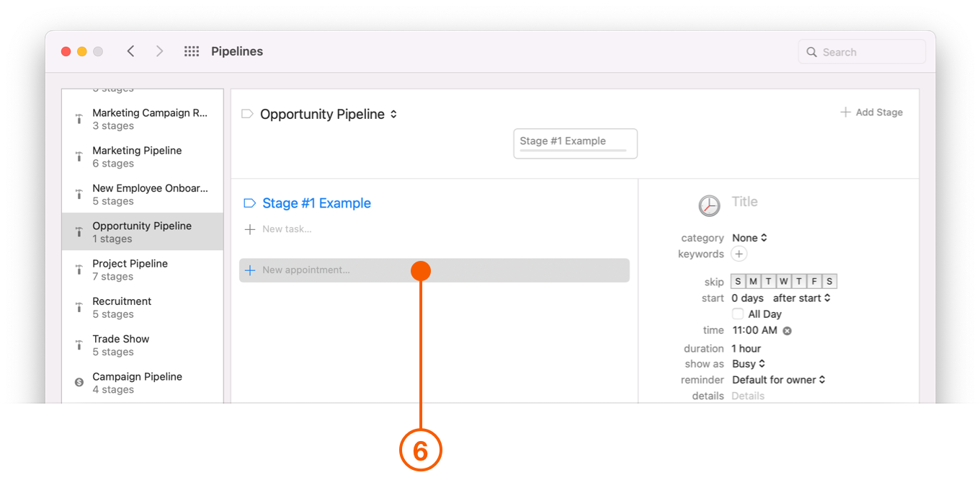Click the dollar icon beside Campaign Pipeline

[x=79, y=383]
